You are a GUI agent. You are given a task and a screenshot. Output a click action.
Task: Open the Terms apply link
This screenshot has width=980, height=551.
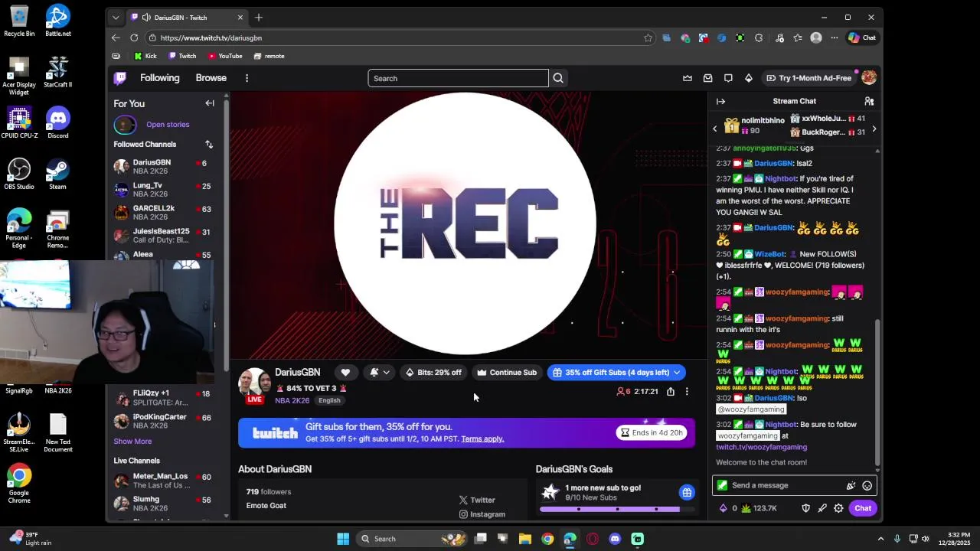[x=482, y=439]
